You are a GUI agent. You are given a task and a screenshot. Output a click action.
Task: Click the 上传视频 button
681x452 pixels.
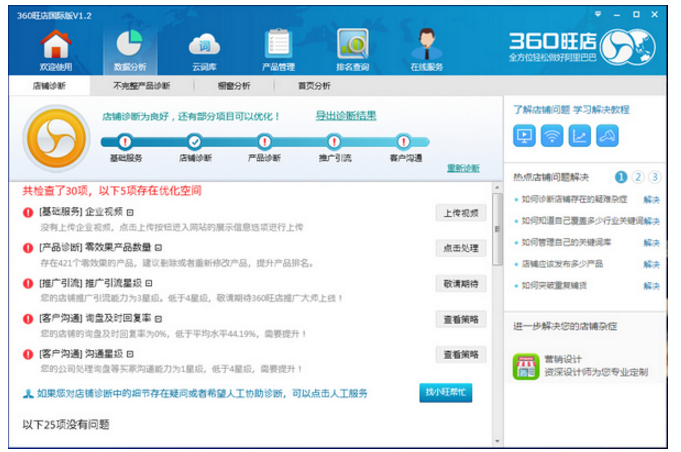[x=461, y=213]
